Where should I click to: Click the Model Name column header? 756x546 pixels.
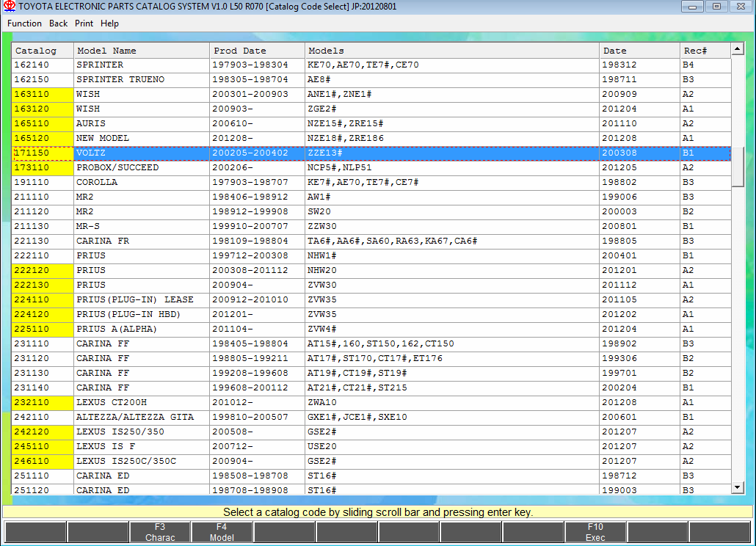click(x=142, y=51)
